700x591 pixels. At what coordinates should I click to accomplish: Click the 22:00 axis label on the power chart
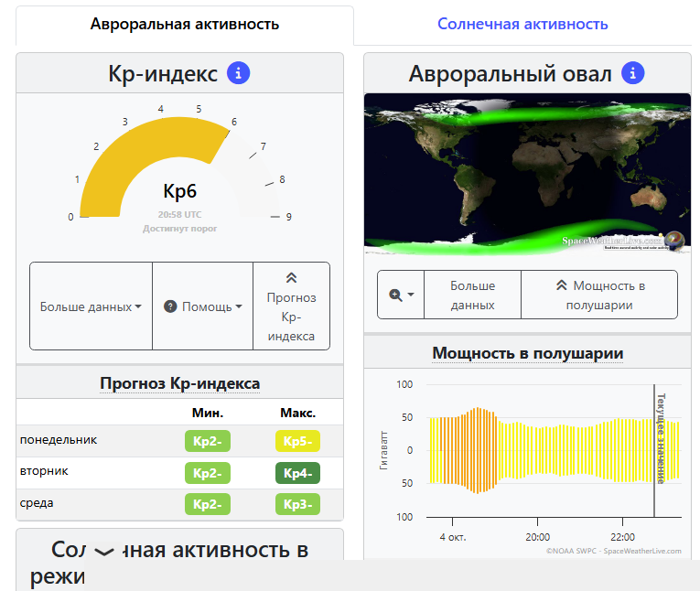pyautogui.click(x=622, y=537)
